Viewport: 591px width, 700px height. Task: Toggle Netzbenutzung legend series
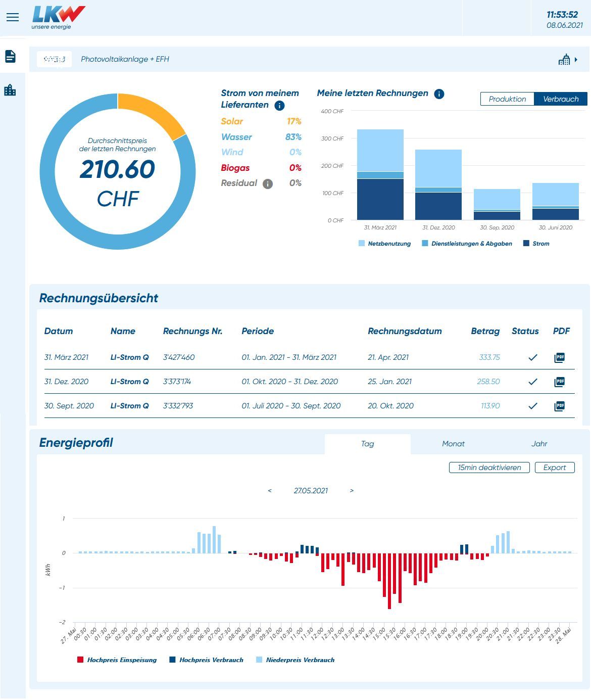384,244
